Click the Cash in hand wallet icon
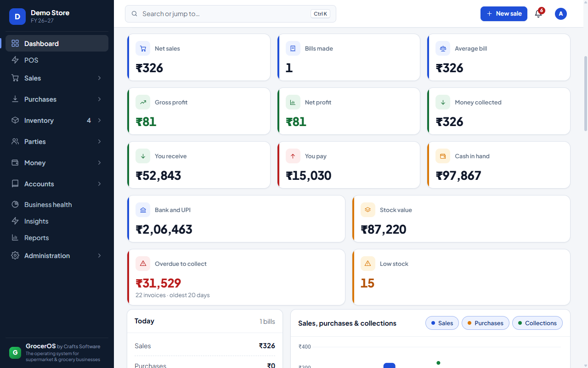This screenshot has width=588, height=368. pyautogui.click(x=443, y=156)
